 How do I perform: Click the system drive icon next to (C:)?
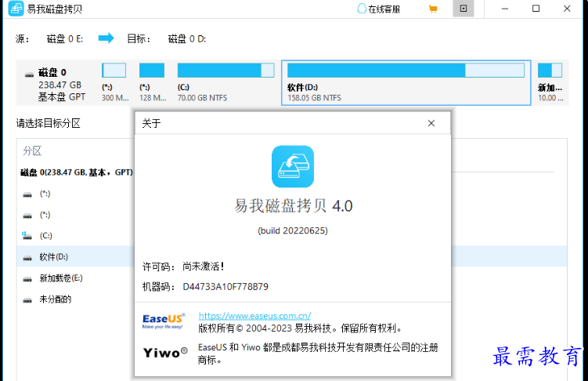tap(27, 236)
